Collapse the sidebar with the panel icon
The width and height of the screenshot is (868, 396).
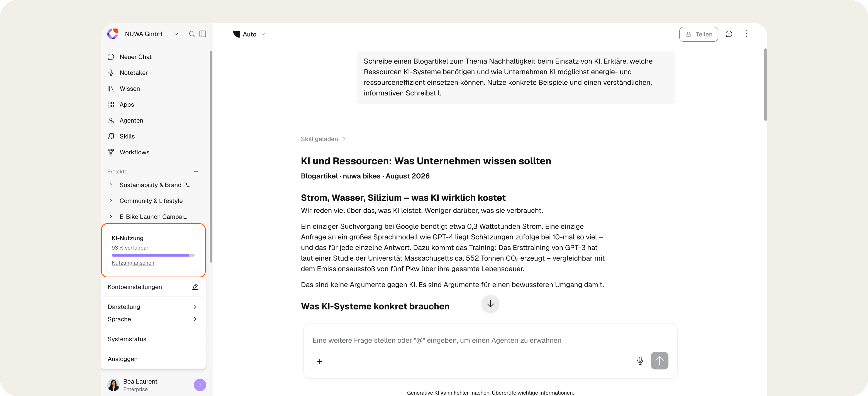pos(202,34)
